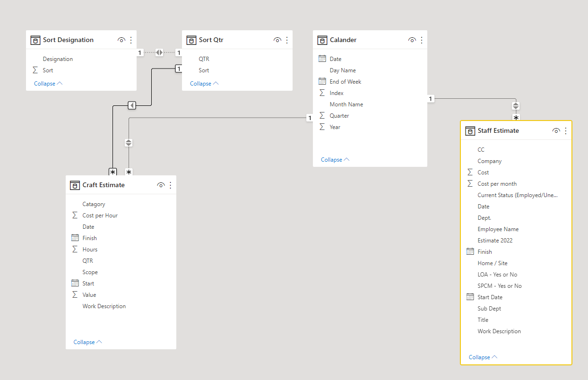Collapse the Calander table
Viewport: 588px width, 380px height.
point(335,160)
